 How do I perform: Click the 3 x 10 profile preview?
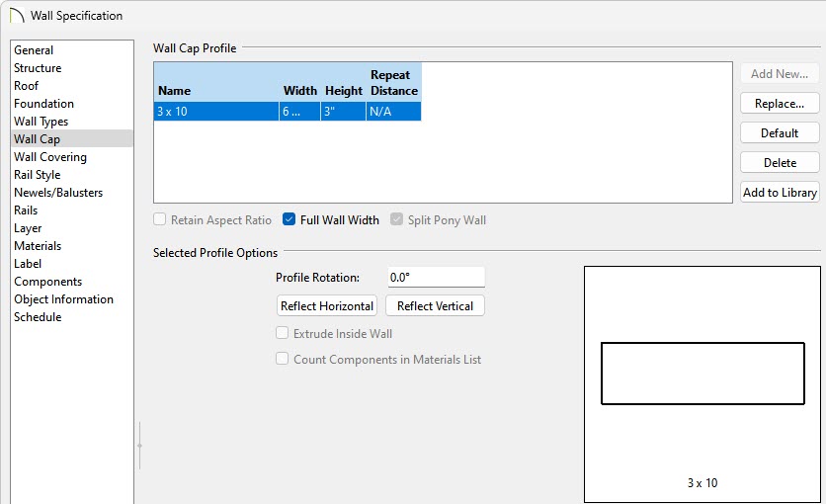point(702,384)
